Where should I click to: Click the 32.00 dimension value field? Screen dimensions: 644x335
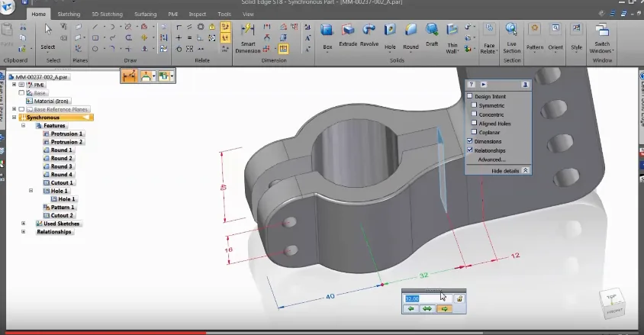[x=428, y=298]
